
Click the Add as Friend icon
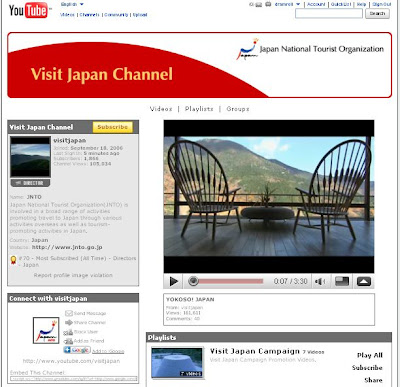(x=68, y=341)
